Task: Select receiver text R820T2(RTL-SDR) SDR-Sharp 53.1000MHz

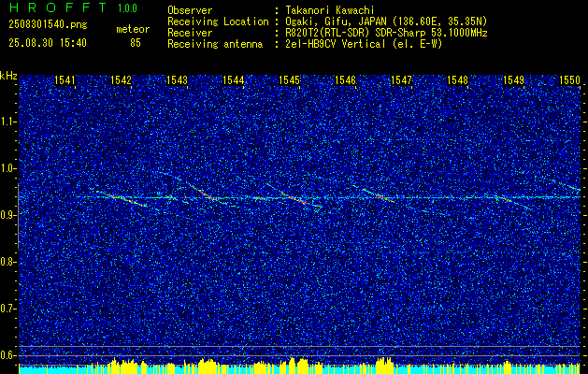Action: coord(386,33)
